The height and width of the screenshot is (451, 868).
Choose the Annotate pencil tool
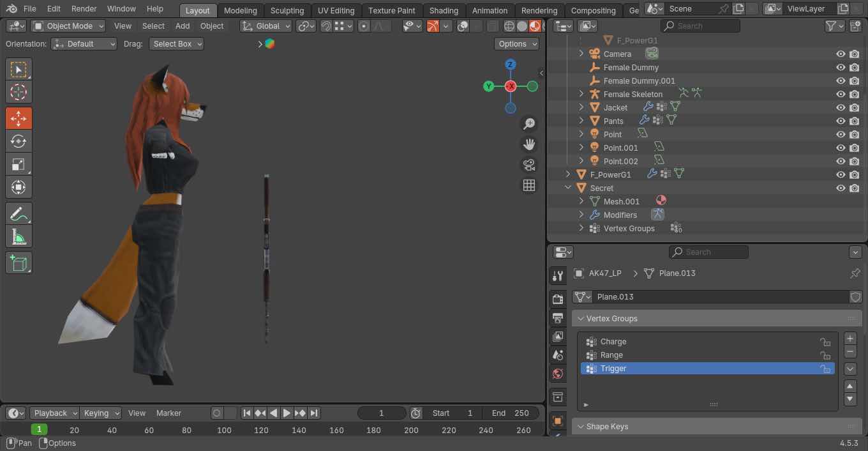pos(19,213)
